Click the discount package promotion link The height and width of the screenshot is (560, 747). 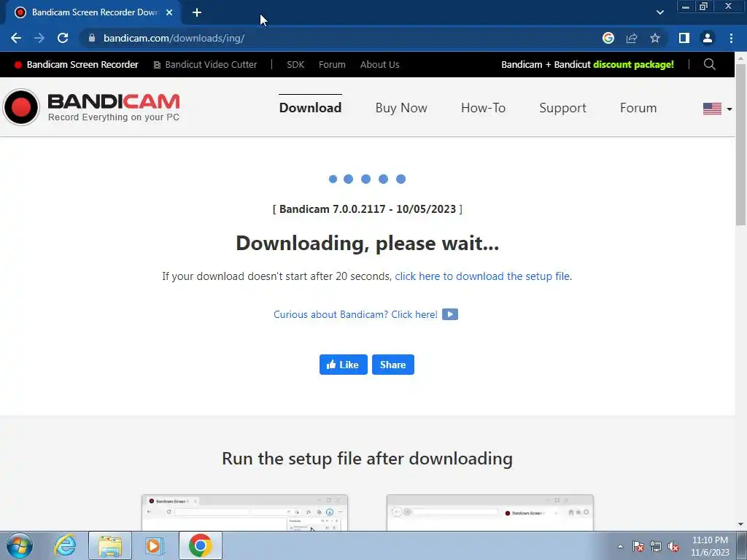(587, 64)
